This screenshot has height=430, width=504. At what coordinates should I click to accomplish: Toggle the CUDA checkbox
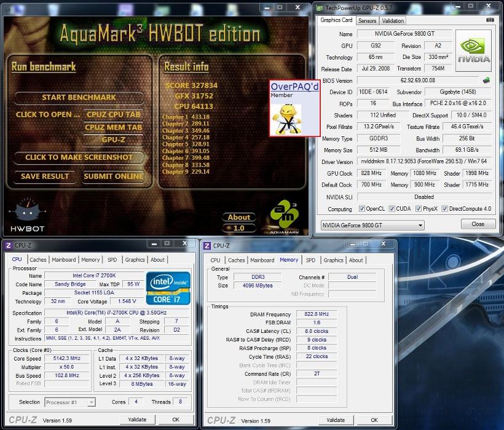(392, 209)
